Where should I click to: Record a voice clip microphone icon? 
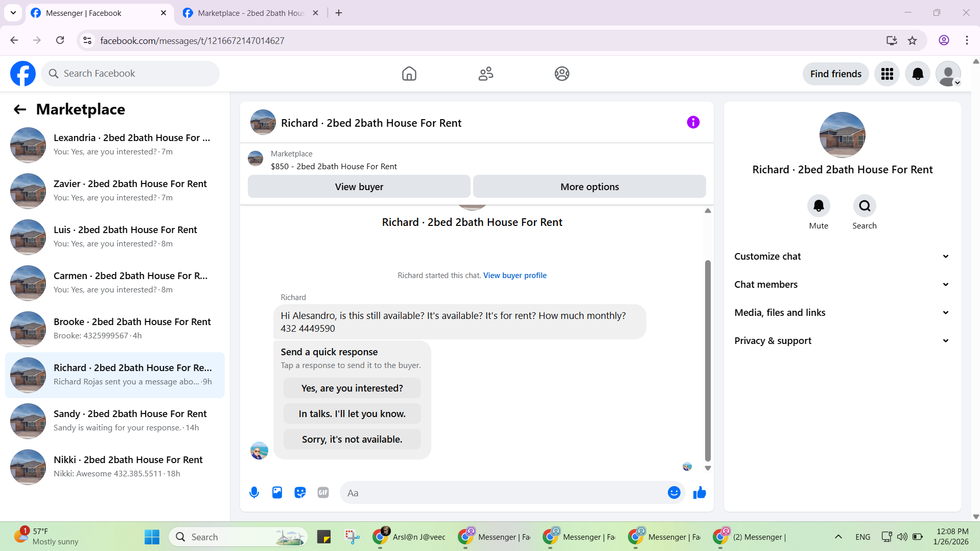(x=254, y=493)
